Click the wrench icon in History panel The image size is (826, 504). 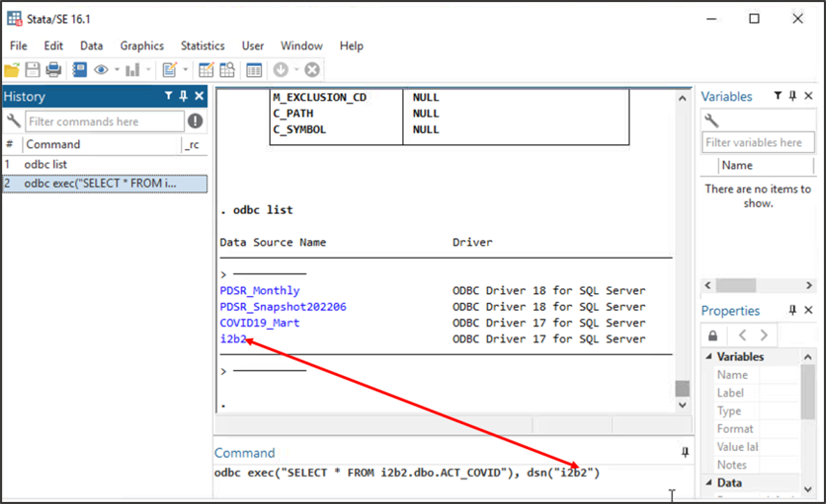pyautogui.click(x=13, y=121)
